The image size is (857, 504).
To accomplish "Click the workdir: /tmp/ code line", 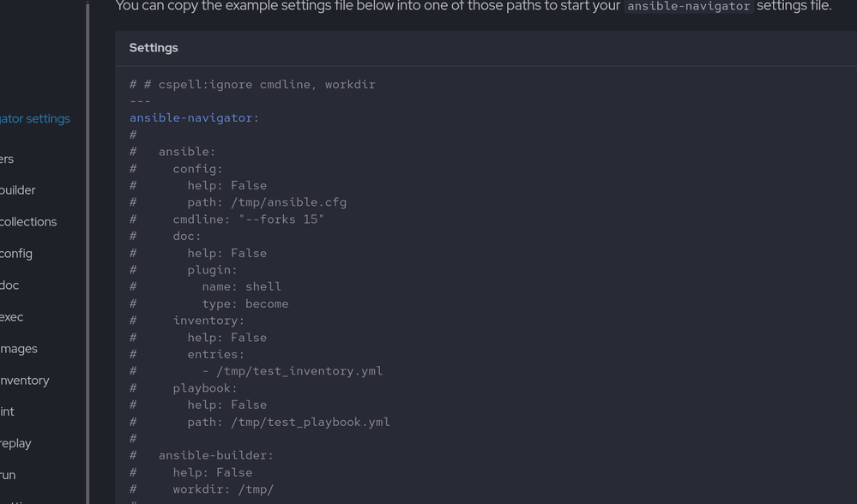I will click(x=223, y=489).
